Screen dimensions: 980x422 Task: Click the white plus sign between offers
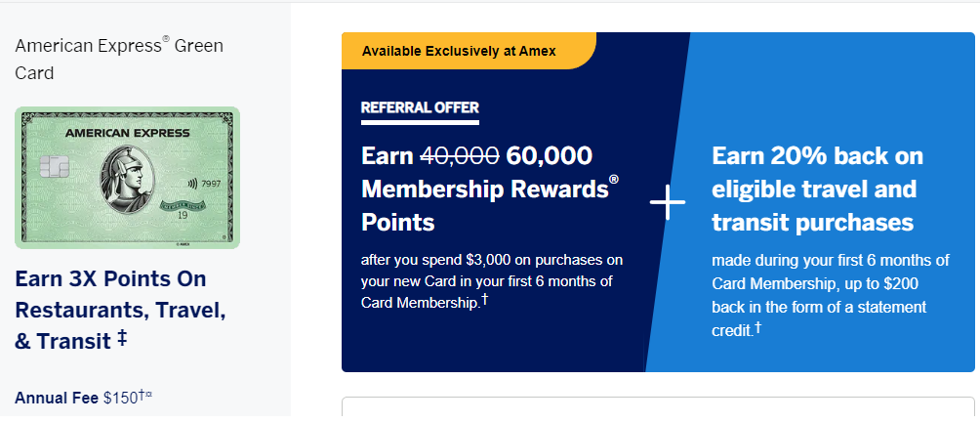click(667, 201)
